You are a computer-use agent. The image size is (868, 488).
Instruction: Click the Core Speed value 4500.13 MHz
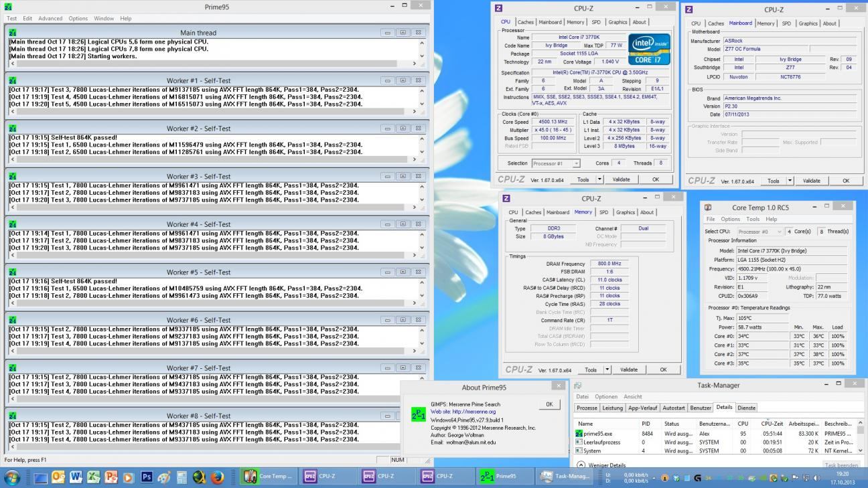(552, 122)
